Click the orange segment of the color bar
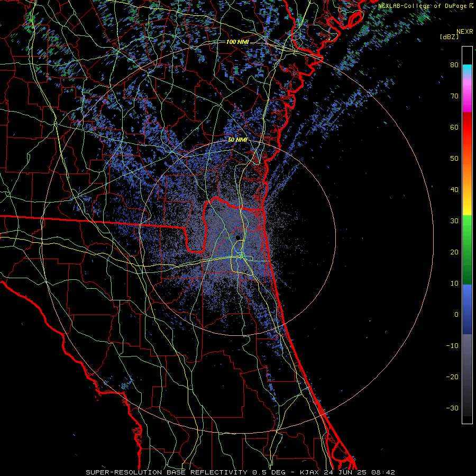The width and height of the screenshot is (476, 476). tap(467, 173)
